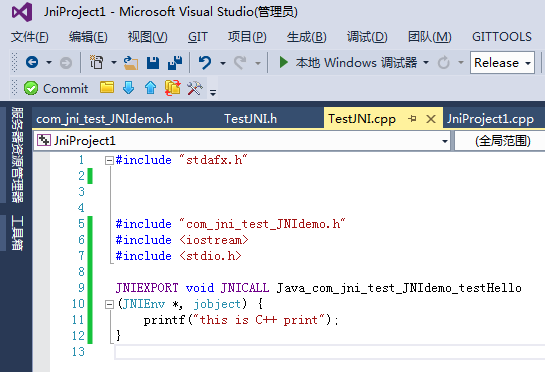Click the printf call on line 11
This screenshot has width=545, height=372.
point(164,320)
